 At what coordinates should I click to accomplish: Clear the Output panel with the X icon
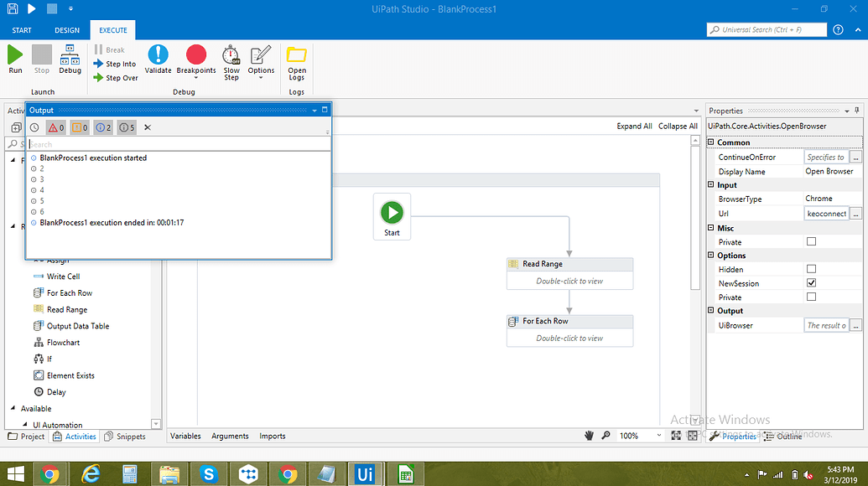click(x=147, y=127)
